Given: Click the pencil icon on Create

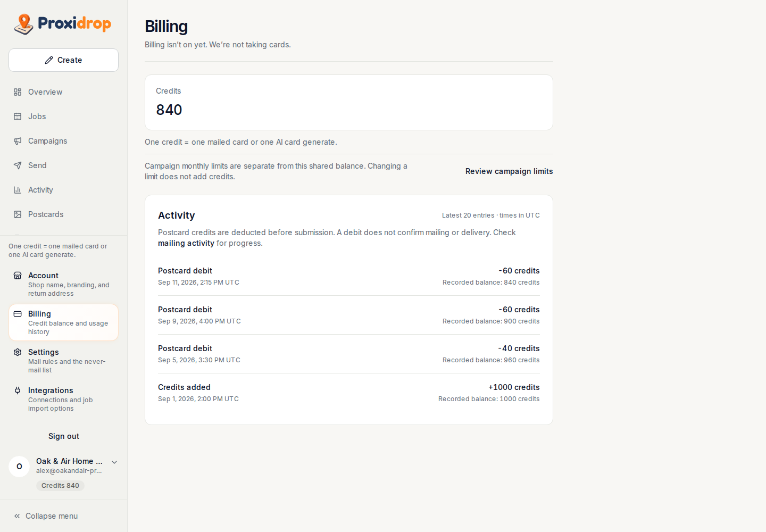Looking at the screenshot, I should pos(49,60).
